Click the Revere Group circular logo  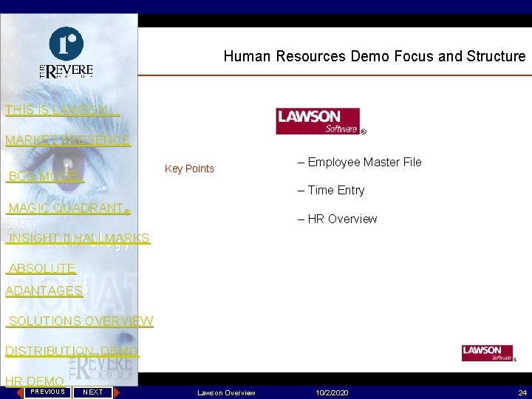66,44
